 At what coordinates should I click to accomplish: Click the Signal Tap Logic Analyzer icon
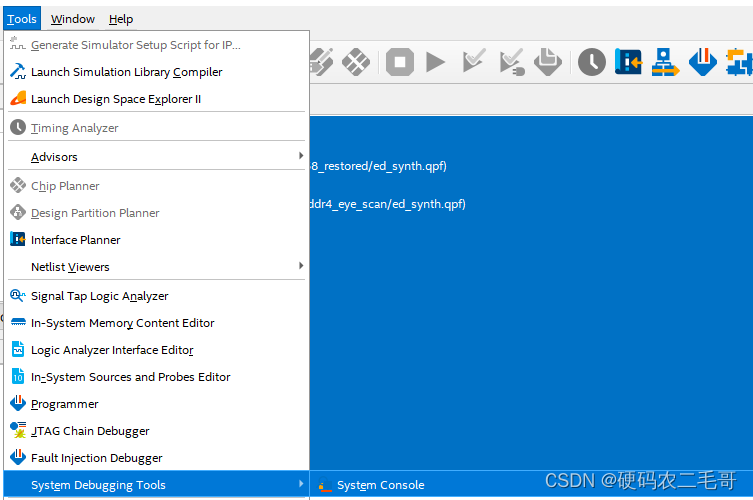coord(18,295)
